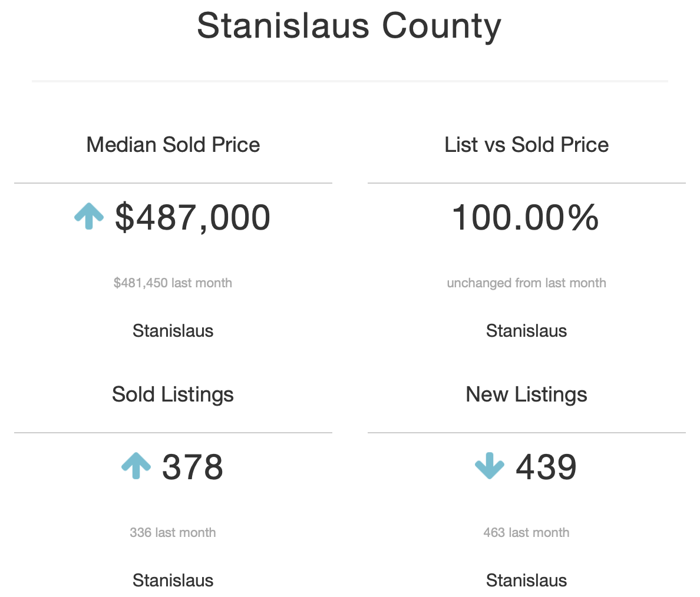The height and width of the screenshot is (597, 700).
Task: Click Stanislaus label under New Listings
Action: pos(526,581)
